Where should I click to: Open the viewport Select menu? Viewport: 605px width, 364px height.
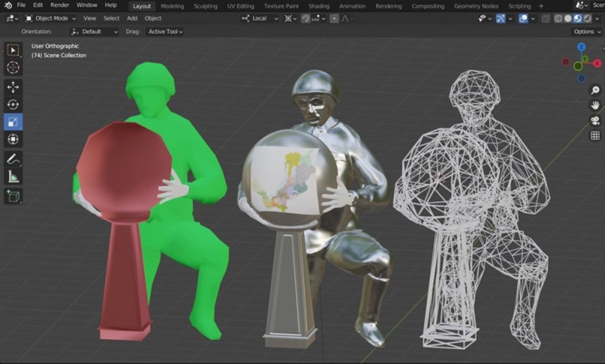[112, 18]
